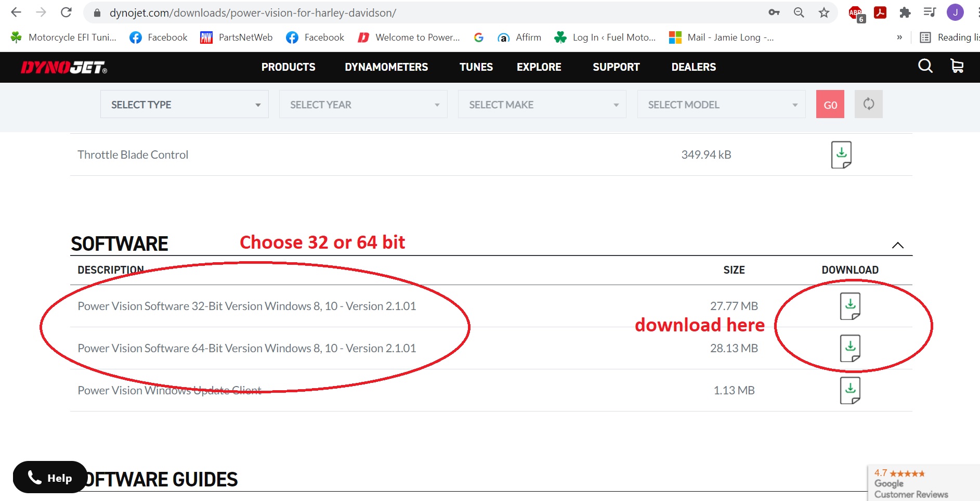Click the reset vehicle selection icon
The image size is (980, 501).
point(868,104)
